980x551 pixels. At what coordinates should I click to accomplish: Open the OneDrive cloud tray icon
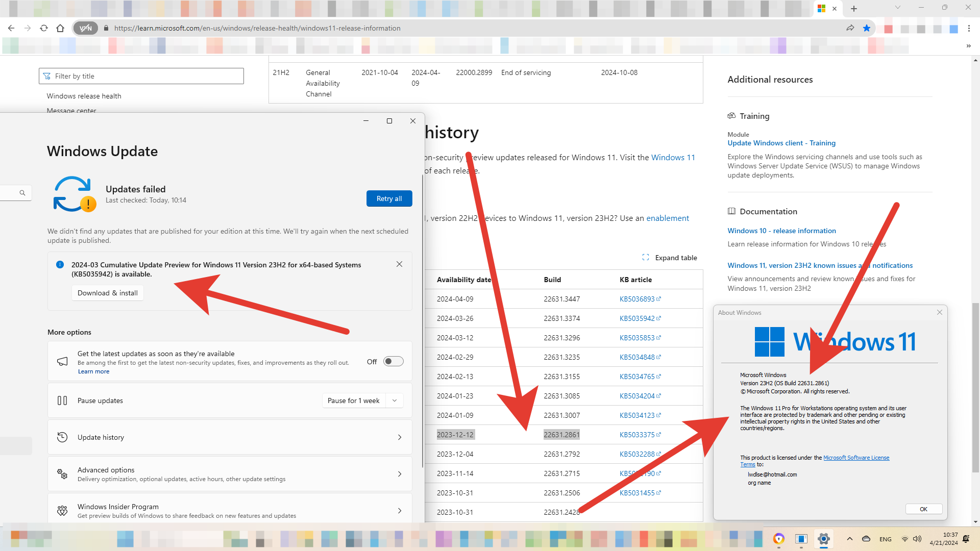(x=866, y=539)
